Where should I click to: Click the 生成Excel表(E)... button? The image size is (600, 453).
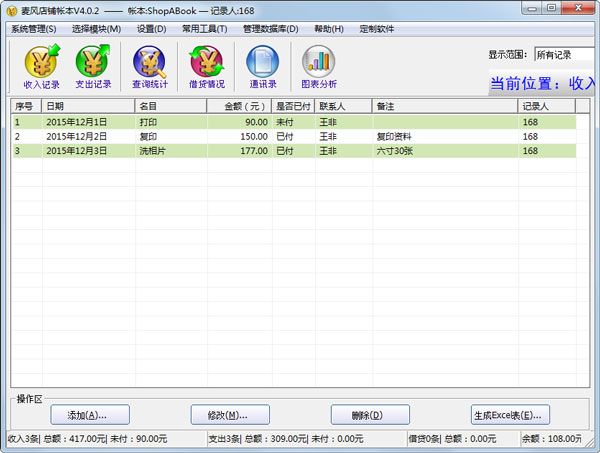tap(510, 415)
